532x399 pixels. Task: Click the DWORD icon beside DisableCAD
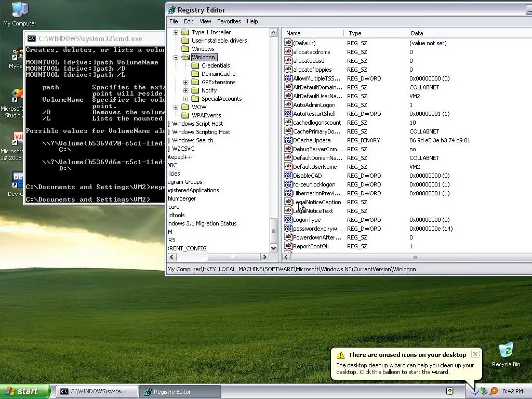tap(288, 175)
